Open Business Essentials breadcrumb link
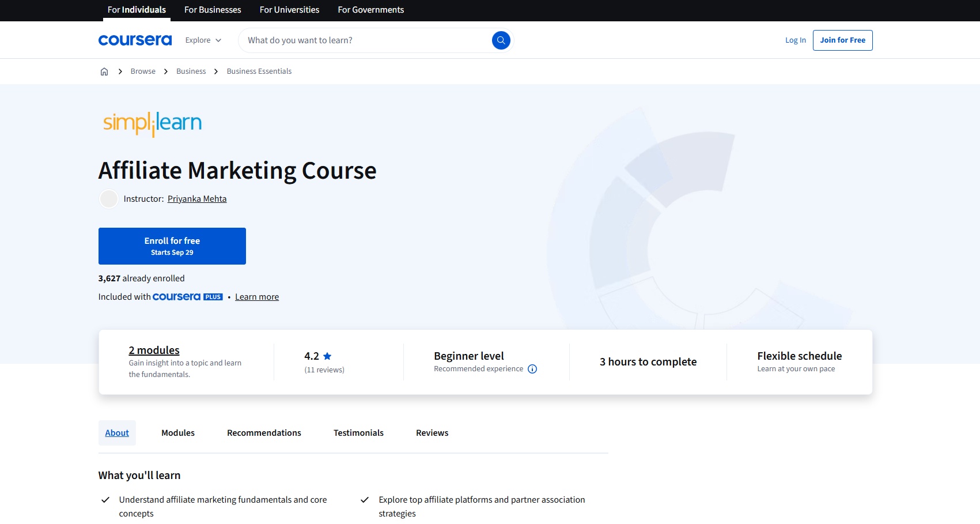The image size is (980, 524). pos(259,71)
